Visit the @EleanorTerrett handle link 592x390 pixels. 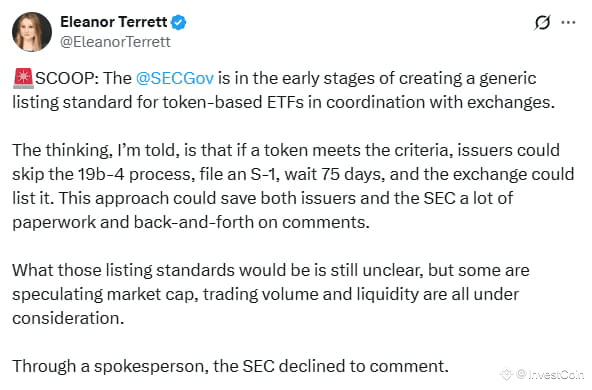click(115, 42)
